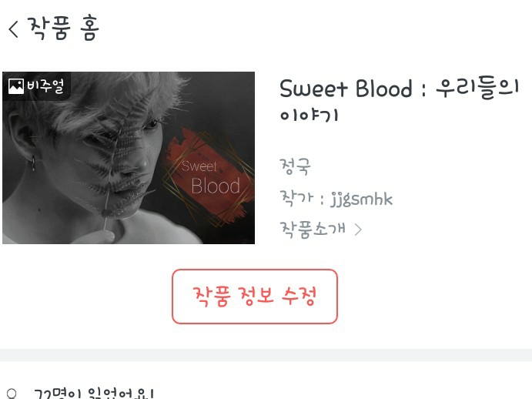Open author jjgsmhk profile

tap(362, 199)
